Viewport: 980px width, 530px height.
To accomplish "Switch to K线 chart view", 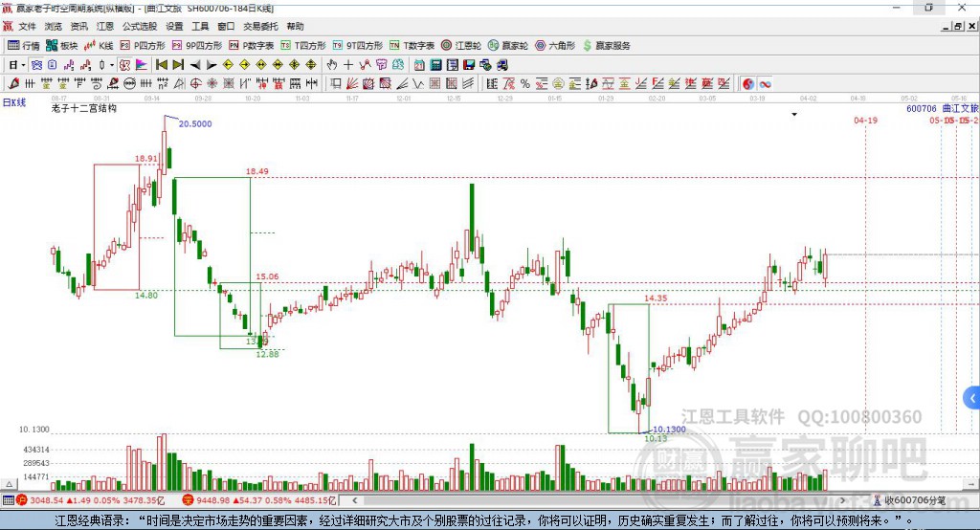I will tap(99, 45).
